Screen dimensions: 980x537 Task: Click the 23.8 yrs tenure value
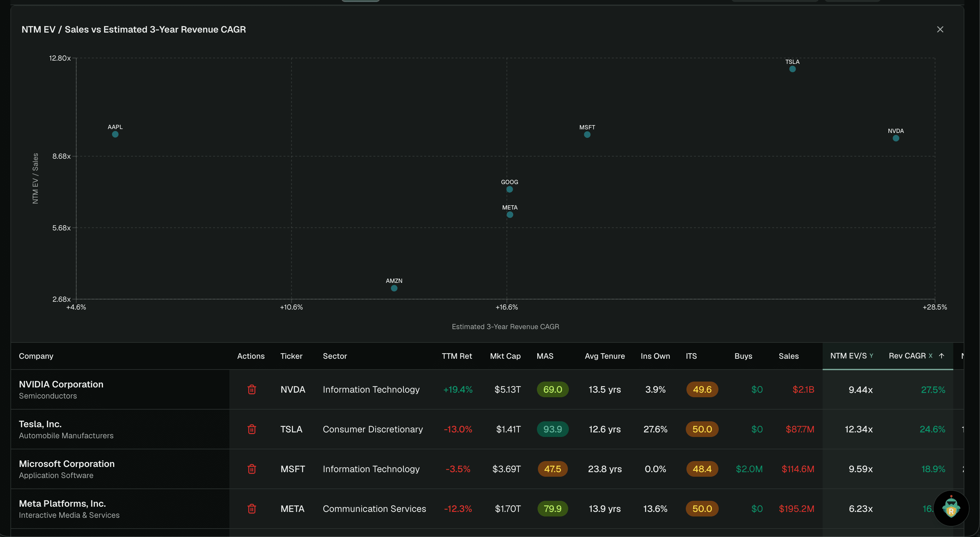[604, 469]
